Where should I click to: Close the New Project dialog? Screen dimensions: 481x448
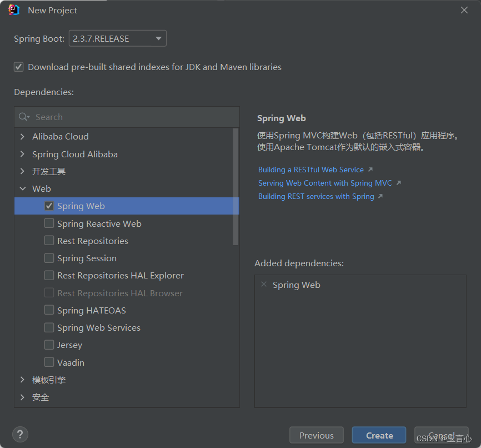pos(464,10)
